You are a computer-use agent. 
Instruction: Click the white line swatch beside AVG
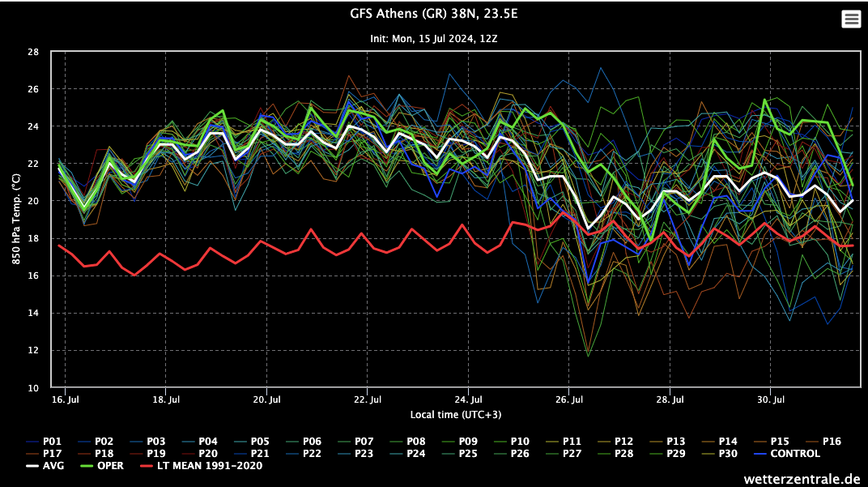point(33,466)
